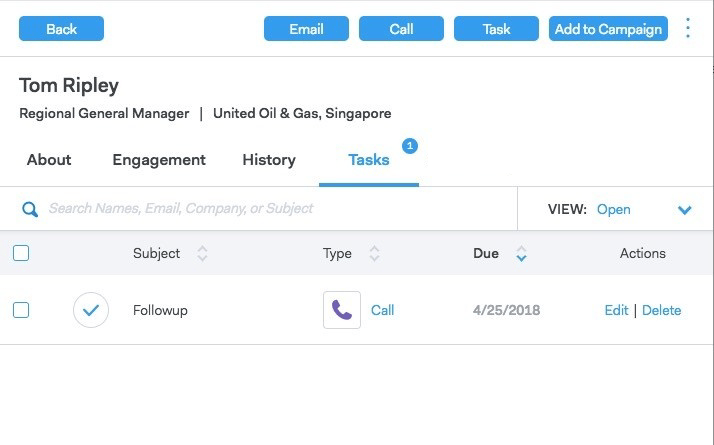Image resolution: width=714 pixels, height=445 pixels.
Task: Focus the task search input field
Action: pyautogui.click(x=270, y=209)
